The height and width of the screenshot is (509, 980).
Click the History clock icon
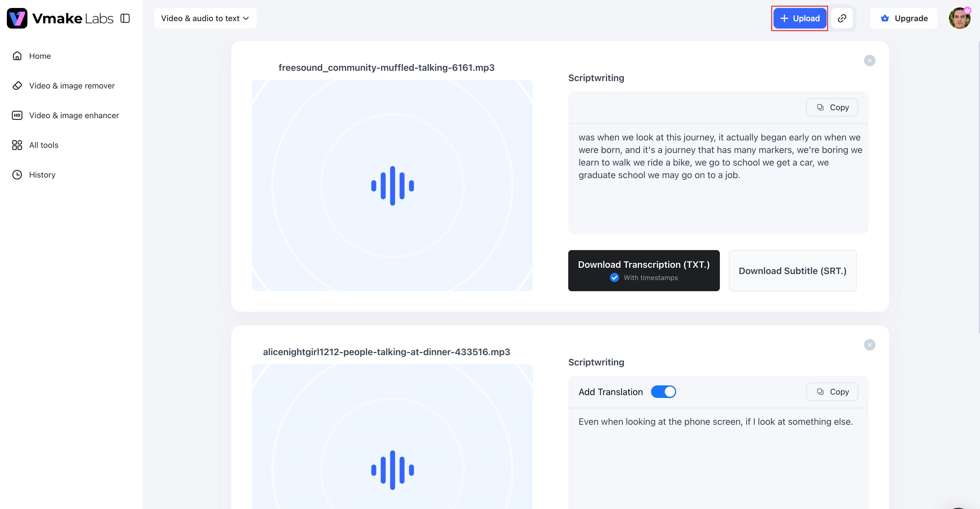click(x=17, y=175)
